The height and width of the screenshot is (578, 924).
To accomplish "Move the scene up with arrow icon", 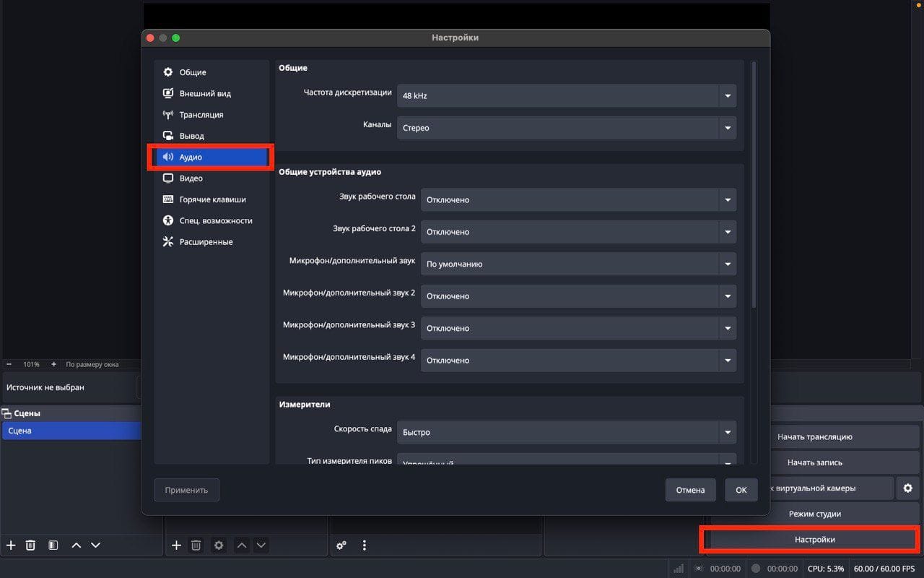I will tap(76, 545).
